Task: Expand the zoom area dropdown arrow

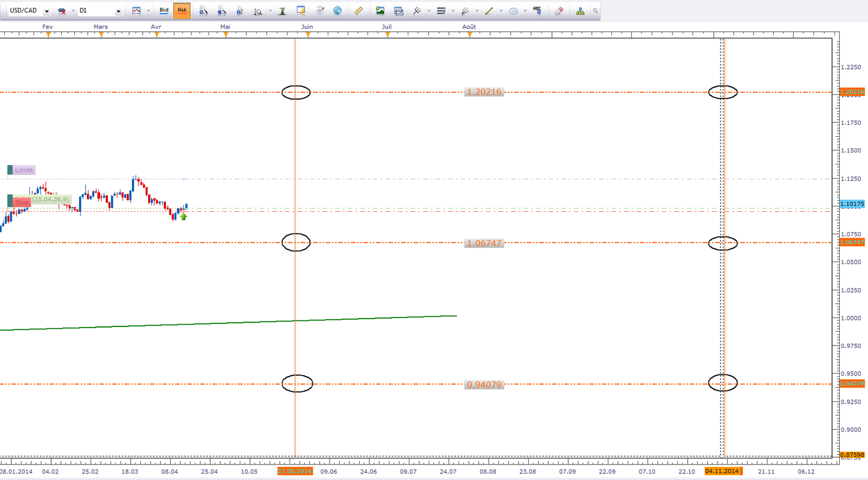Action: coord(270,11)
